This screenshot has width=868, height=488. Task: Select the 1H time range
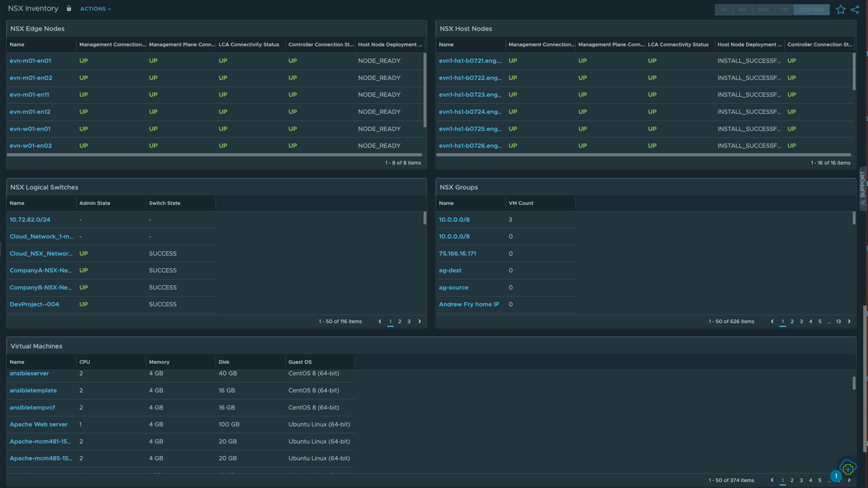[x=724, y=10]
